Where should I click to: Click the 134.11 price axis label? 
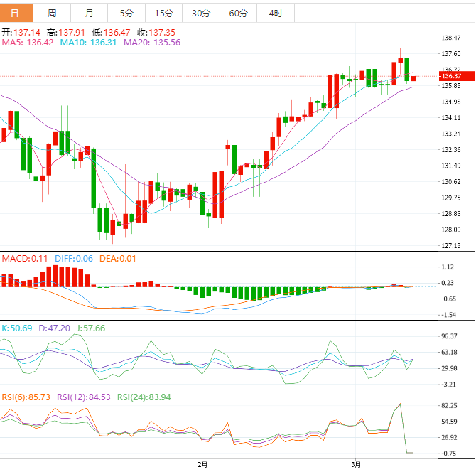click(451, 118)
